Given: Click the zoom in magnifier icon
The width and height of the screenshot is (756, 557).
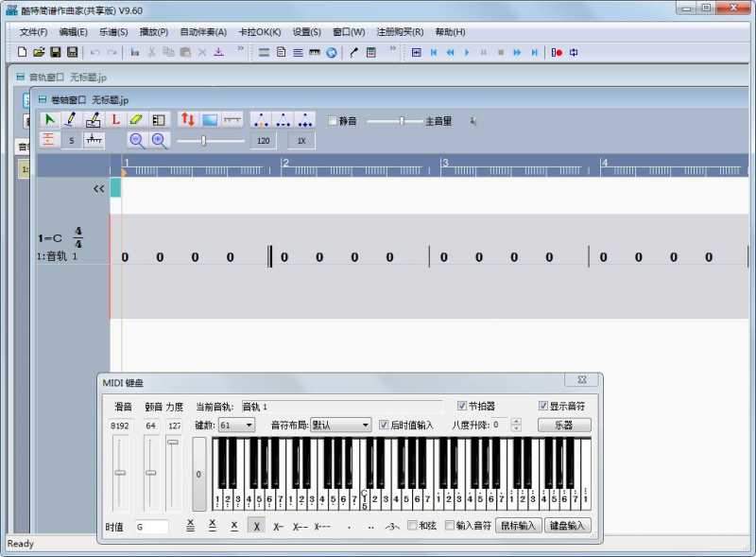Looking at the screenshot, I should 160,141.
